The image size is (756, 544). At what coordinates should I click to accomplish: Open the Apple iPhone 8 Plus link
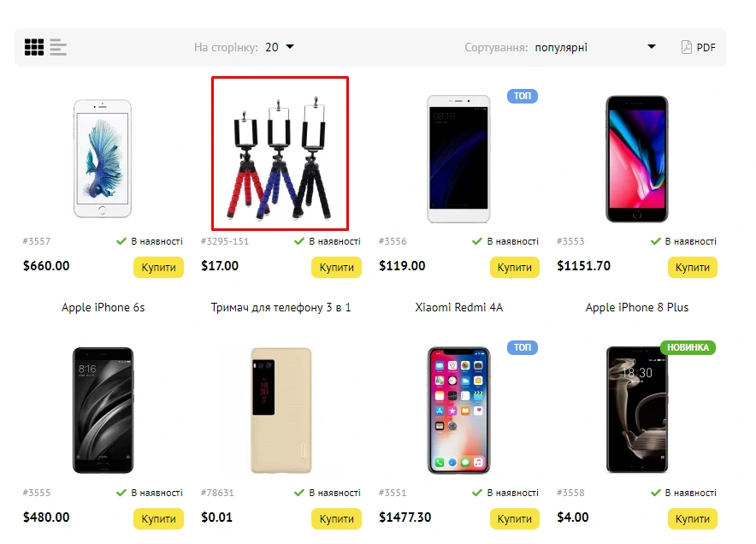[637, 307]
